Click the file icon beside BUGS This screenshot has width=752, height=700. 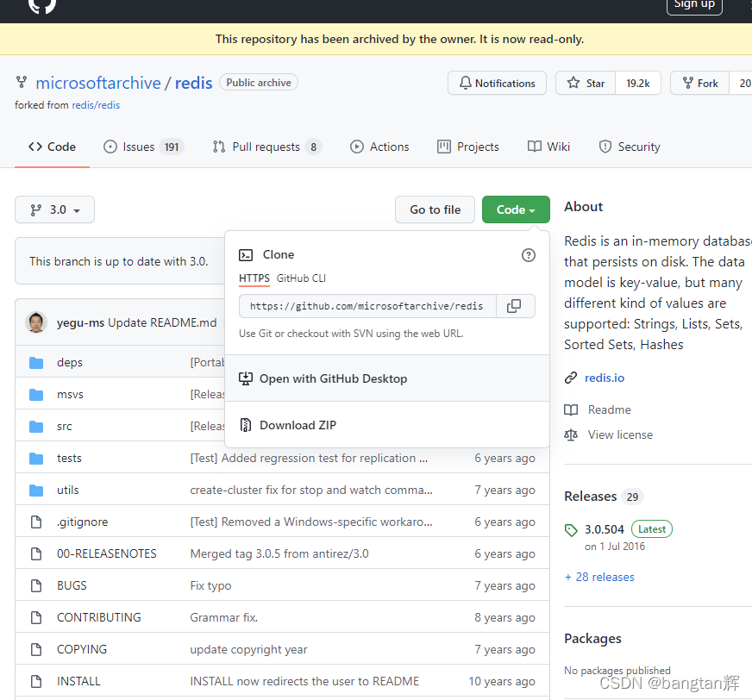(x=36, y=585)
